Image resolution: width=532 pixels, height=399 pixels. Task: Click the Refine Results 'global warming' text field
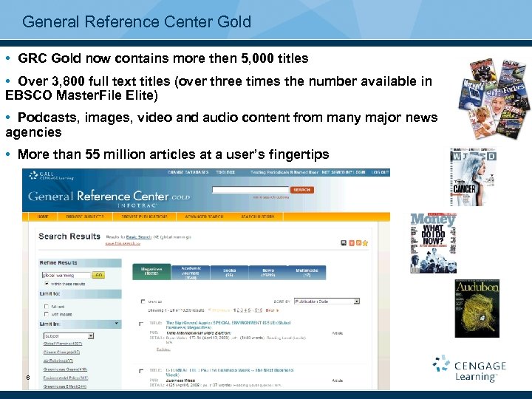(x=66, y=275)
